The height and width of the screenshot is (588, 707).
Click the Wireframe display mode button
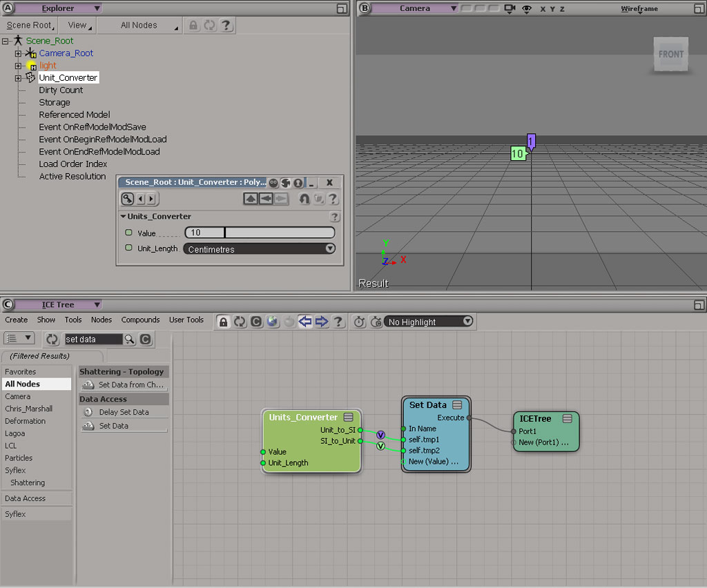pos(639,9)
